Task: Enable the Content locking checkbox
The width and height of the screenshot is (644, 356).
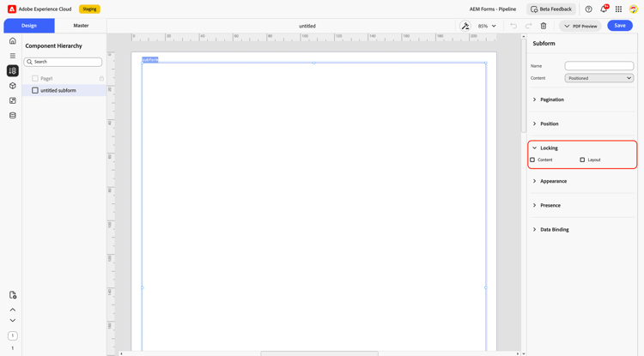Action: pos(532,160)
